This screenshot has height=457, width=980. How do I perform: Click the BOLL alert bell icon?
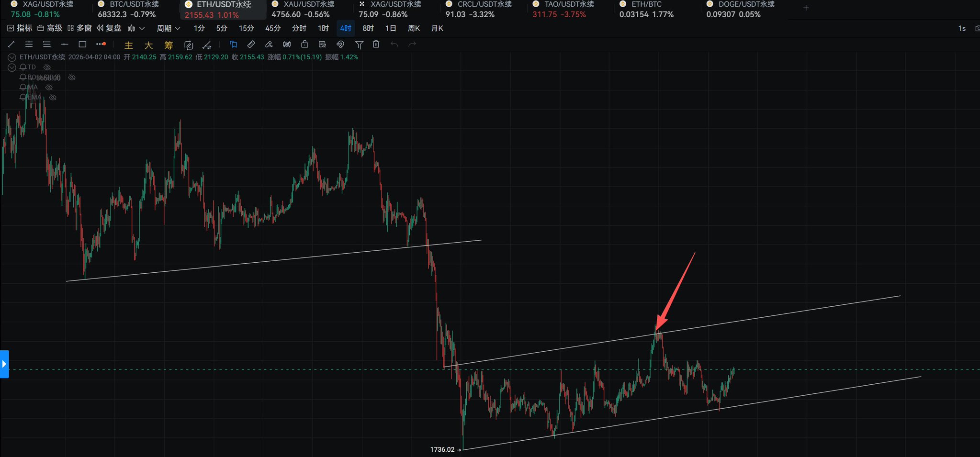click(23, 77)
